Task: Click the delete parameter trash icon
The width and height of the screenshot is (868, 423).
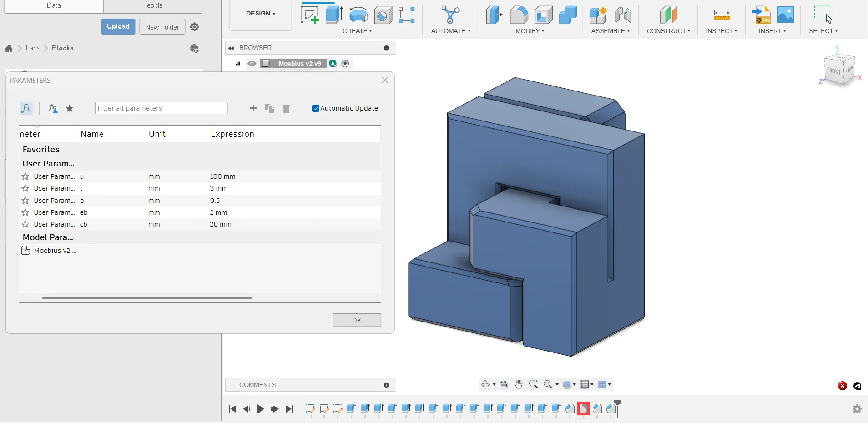Action: (x=286, y=108)
